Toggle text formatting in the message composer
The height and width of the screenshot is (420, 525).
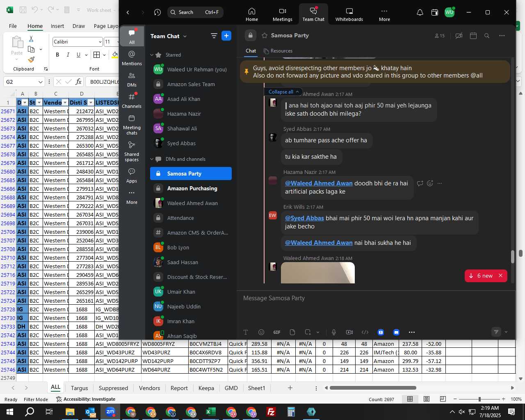pos(246,332)
